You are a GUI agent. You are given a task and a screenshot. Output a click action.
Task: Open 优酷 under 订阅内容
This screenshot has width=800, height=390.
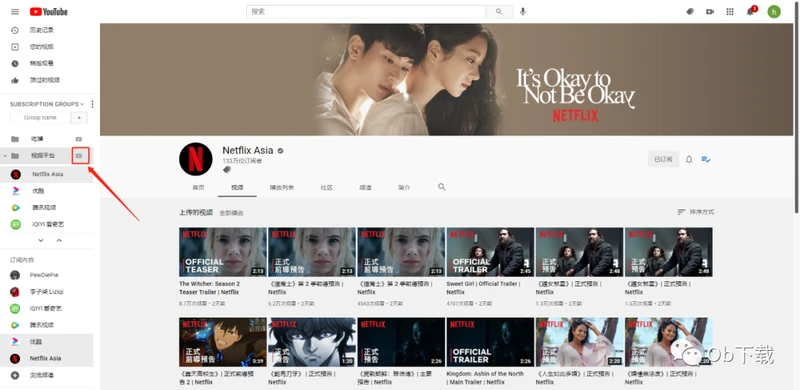pyautogui.click(x=46, y=342)
